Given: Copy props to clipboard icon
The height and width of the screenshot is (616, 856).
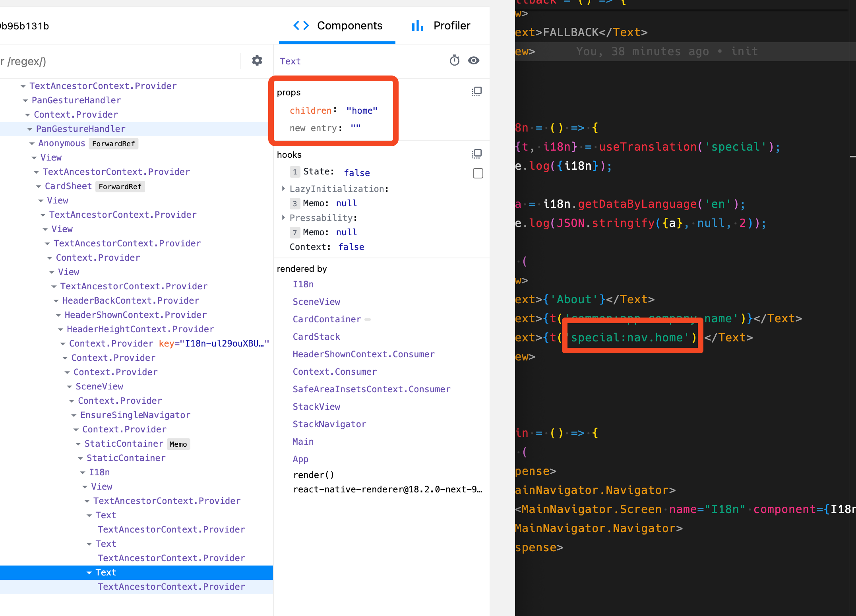Looking at the screenshot, I should (x=476, y=92).
